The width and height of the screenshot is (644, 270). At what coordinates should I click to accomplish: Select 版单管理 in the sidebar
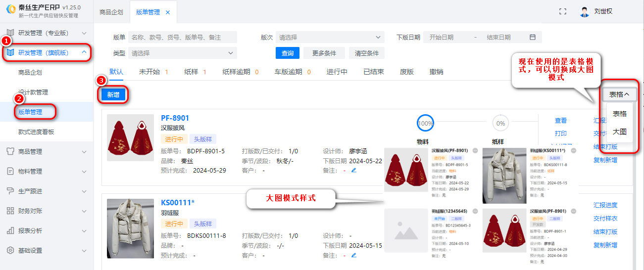(x=30, y=112)
